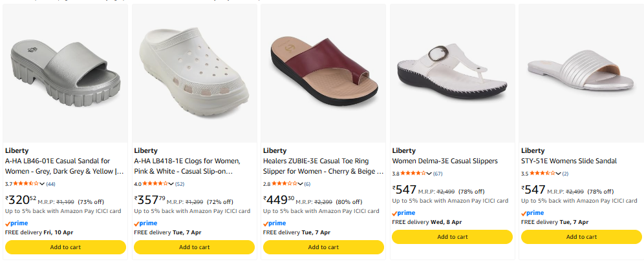Expand rating chevron for Women Delma-3E slippers

click(429, 174)
